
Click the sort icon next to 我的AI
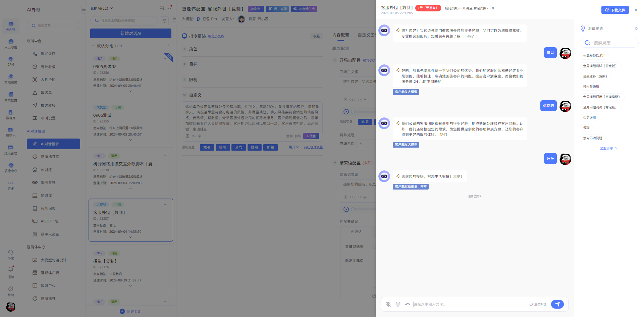tap(162, 8)
